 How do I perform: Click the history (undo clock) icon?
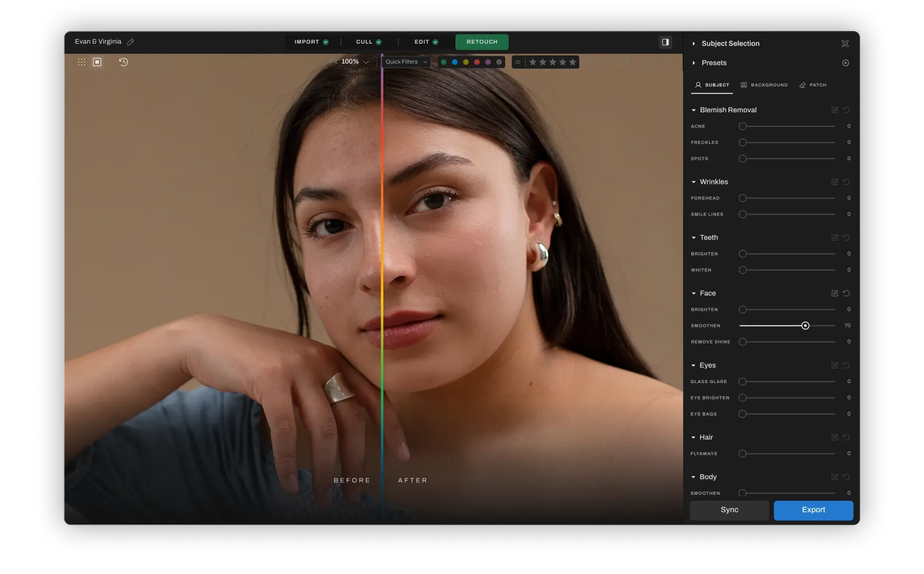click(x=123, y=62)
